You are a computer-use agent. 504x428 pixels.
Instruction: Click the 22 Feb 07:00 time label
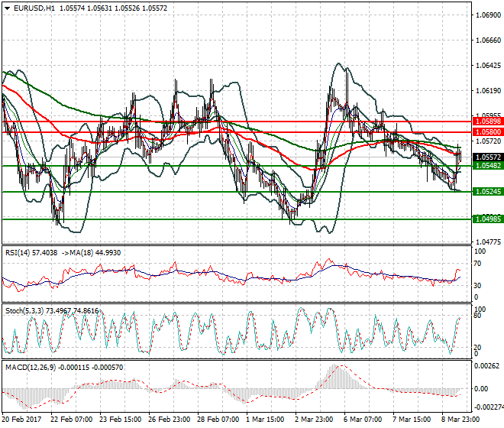pos(71,420)
